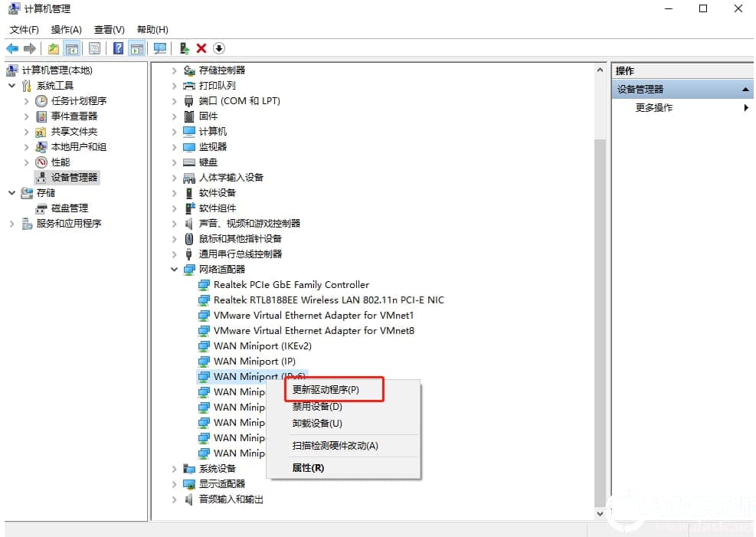
Task: Toggle the action pane display icon
Action: click(136, 47)
